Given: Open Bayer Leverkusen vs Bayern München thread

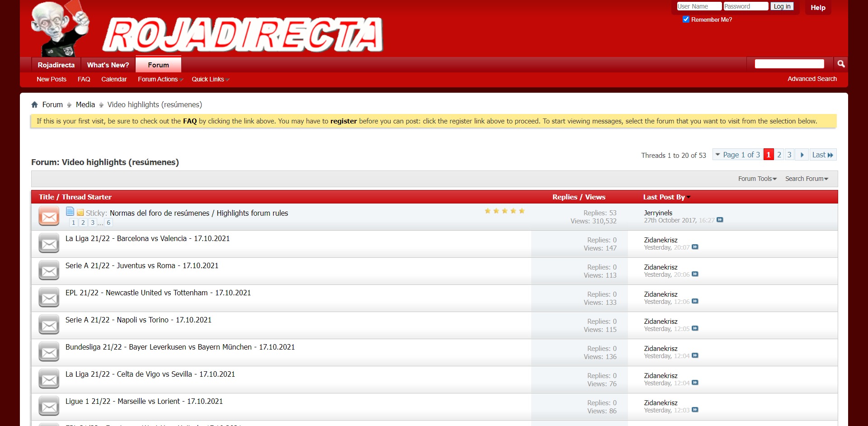Looking at the screenshot, I should coord(180,347).
